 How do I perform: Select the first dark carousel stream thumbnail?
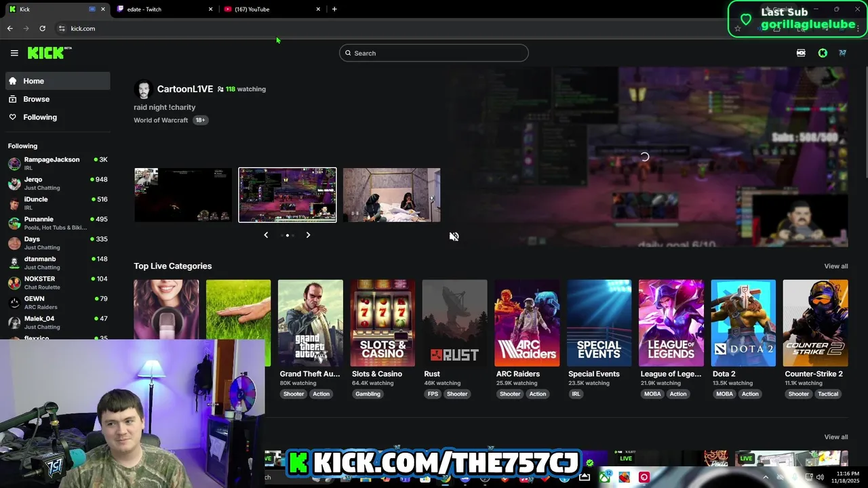[183, 195]
